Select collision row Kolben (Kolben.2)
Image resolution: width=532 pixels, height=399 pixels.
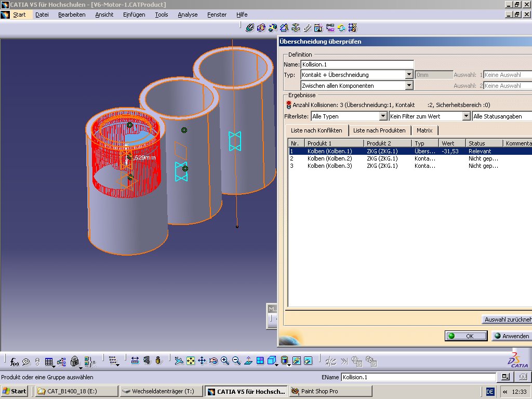tap(410, 158)
